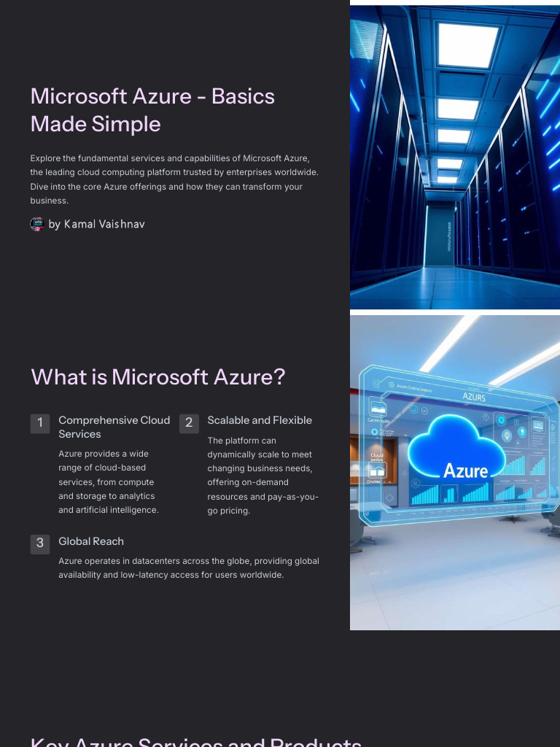Click 'Global Reach' subheading

91,541
